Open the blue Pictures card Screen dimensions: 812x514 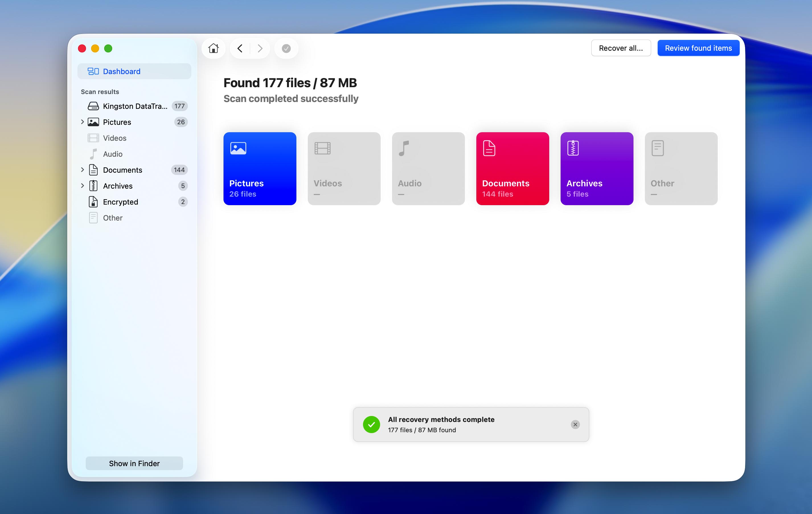click(x=260, y=168)
